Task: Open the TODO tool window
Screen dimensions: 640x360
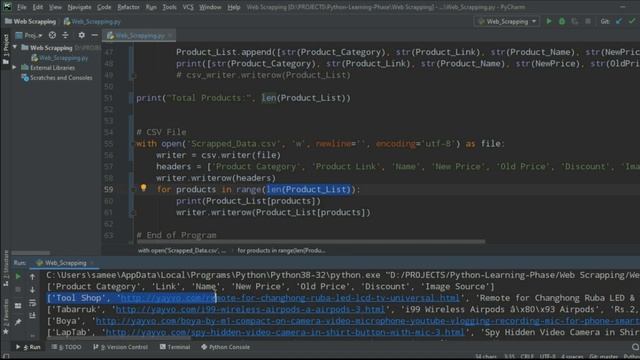Action: click(67, 347)
